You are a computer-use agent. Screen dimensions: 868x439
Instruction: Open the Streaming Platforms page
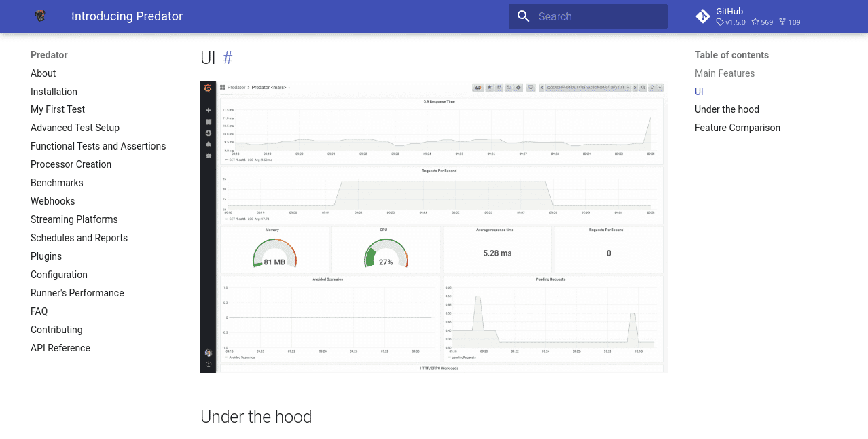(x=74, y=219)
